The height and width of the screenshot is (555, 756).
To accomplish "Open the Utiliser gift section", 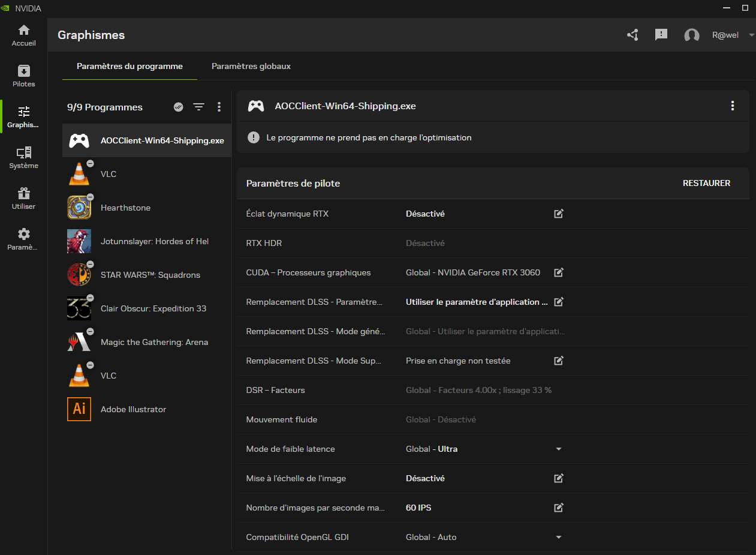I will click(24, 199).
